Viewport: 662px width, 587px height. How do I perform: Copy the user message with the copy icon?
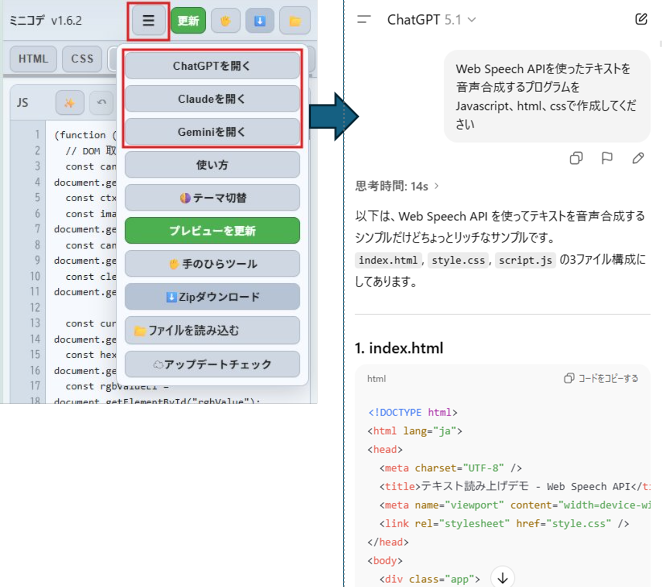pos(576,158)
